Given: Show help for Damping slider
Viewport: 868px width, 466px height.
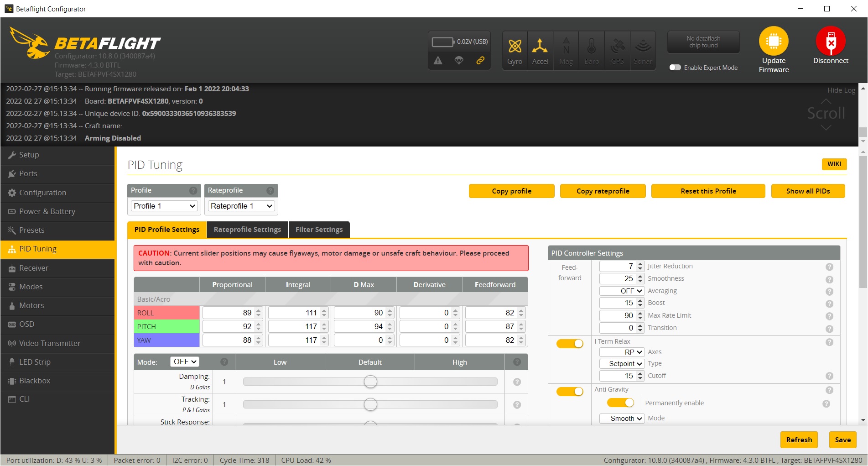Looking at the screenshot, I should (x=517, y=382).
